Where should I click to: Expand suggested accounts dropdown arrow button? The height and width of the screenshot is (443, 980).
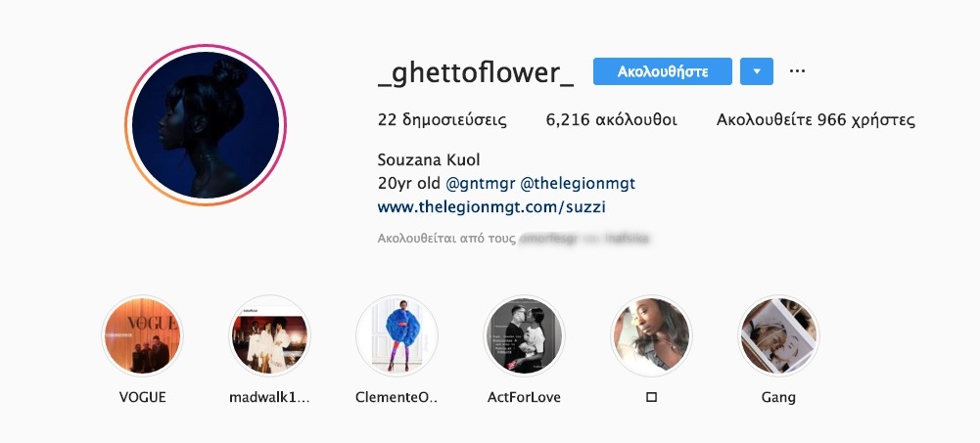(x=756, y=71)
